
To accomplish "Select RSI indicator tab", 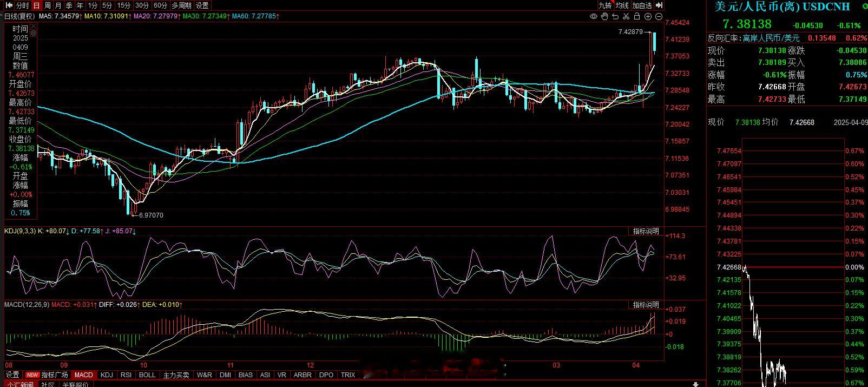I will point(126,375).
